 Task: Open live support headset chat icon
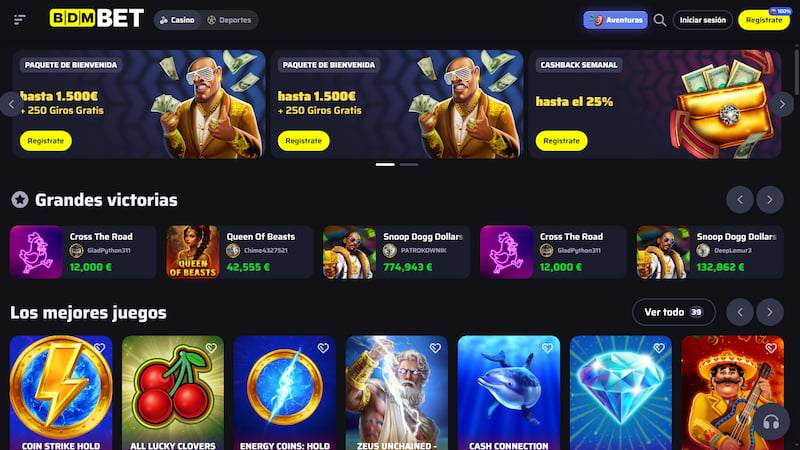[x=771, y=421]
